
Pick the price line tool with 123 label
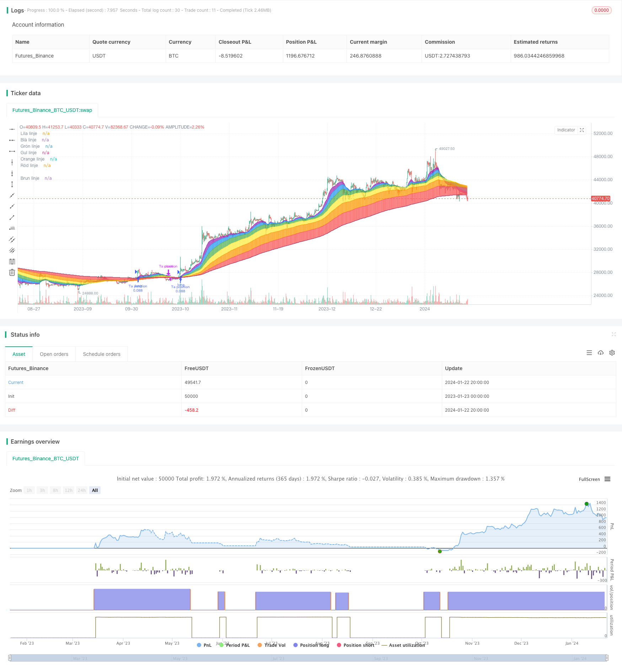12,228
